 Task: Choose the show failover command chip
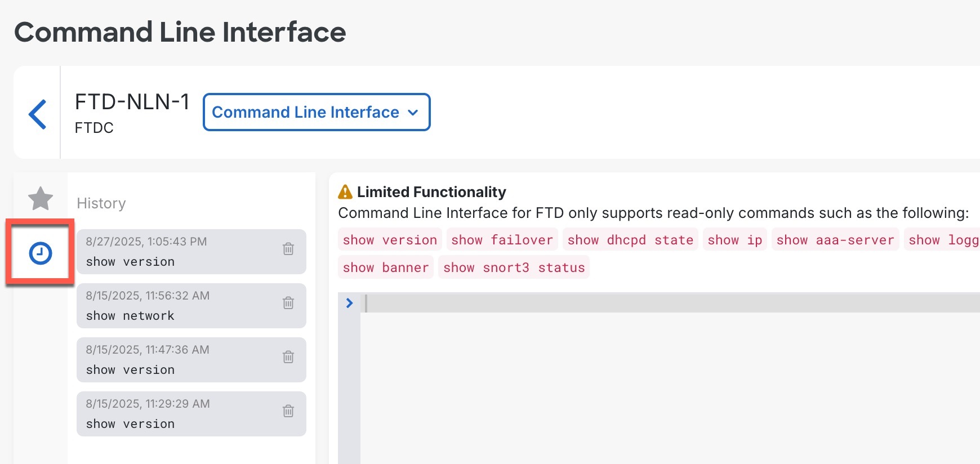click(502, 240)
